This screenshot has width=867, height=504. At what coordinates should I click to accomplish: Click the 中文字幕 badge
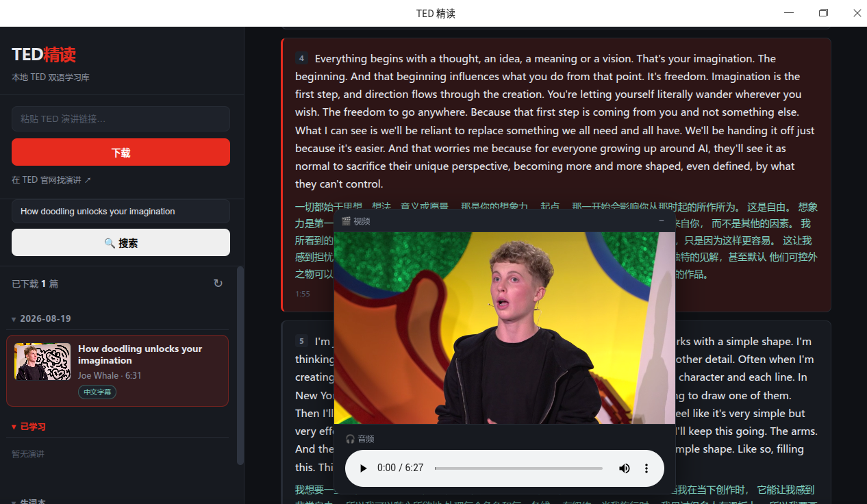coord(97,392)
